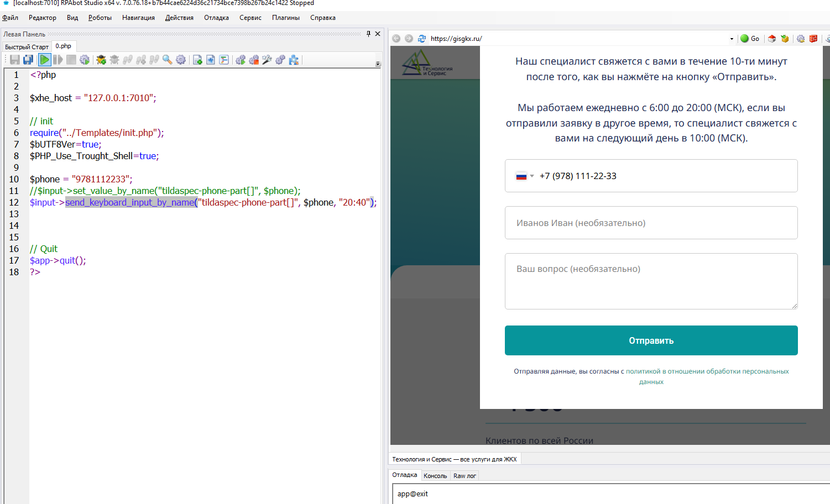This screenshot has height=504, width=830.
Task: Open the Действия menu
Action: tap(179, 18)
